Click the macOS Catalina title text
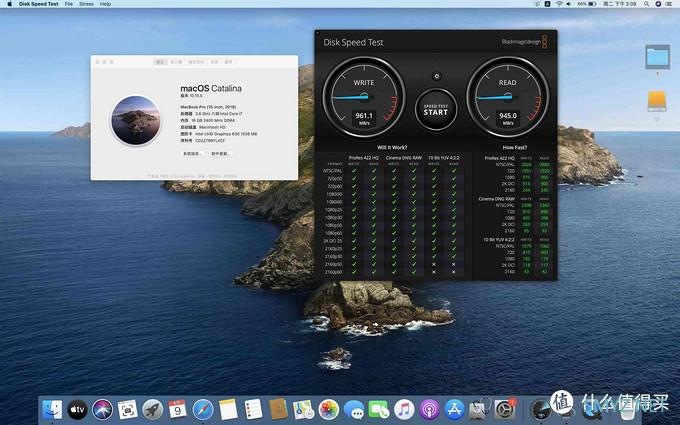The width and height of the screenshot is (680, 425). point(211,88)
